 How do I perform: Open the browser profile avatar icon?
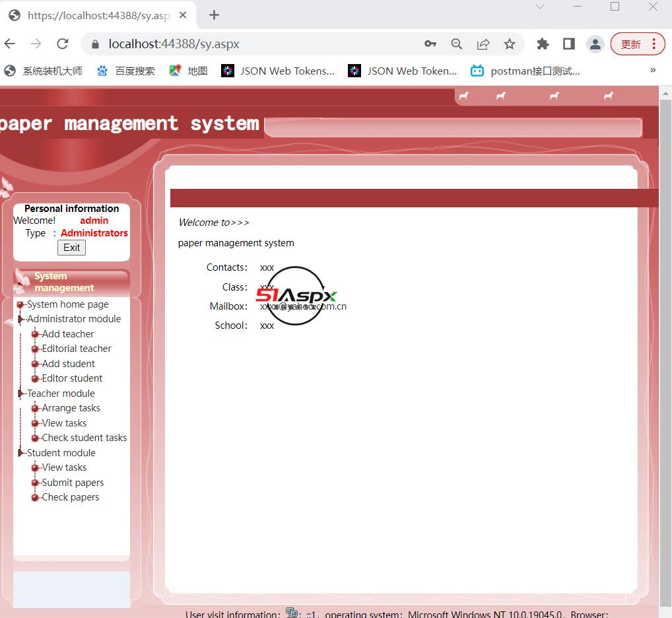[595, 44]
